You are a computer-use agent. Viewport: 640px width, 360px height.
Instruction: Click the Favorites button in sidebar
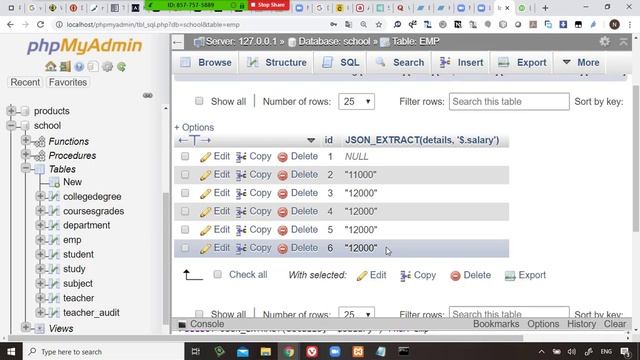[68, 82]
